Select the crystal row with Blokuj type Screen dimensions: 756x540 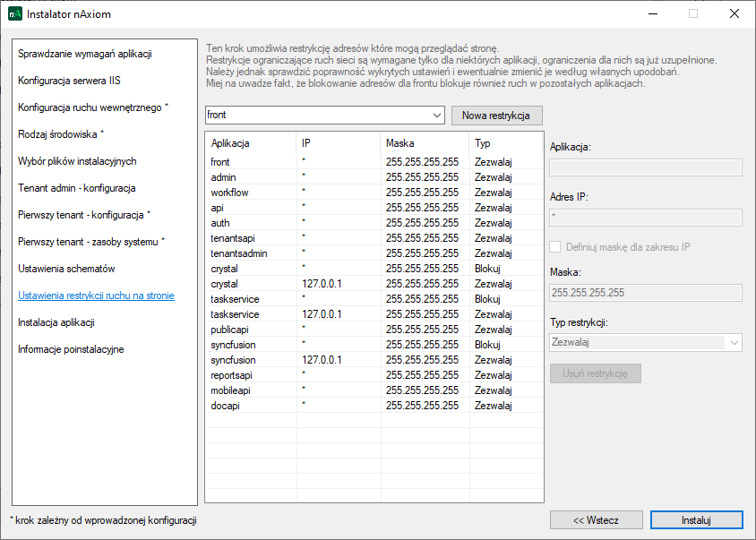pos(374,269)
